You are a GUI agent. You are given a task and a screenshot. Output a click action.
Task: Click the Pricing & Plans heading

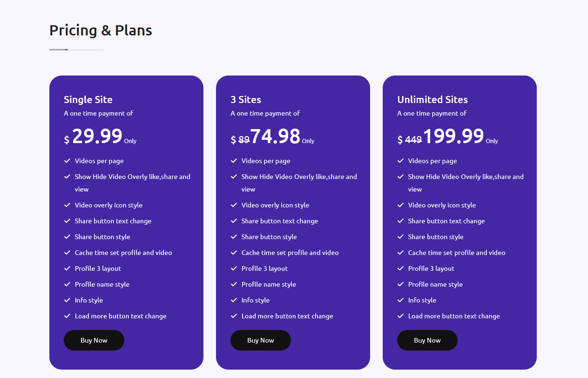pyautogui.click(x=101, y=30)
